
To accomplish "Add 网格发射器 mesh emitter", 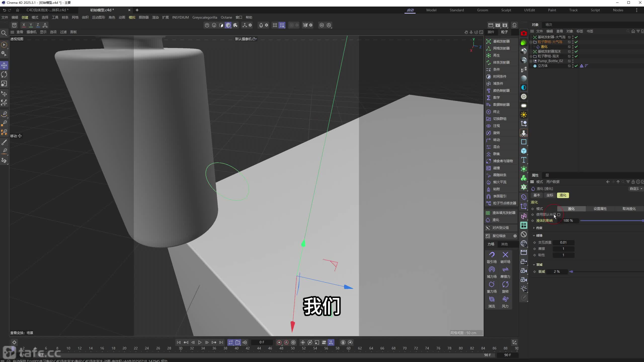I will coord(501,48).
